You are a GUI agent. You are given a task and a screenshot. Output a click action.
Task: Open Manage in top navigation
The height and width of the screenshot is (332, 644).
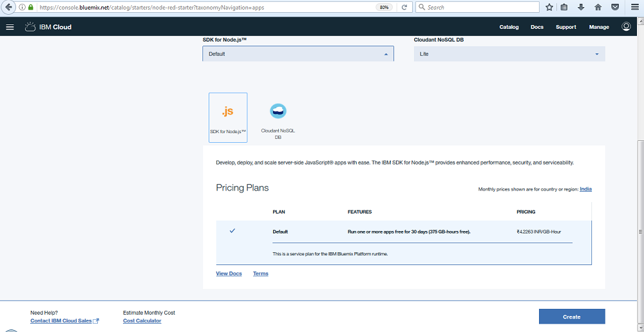(599, 27)
